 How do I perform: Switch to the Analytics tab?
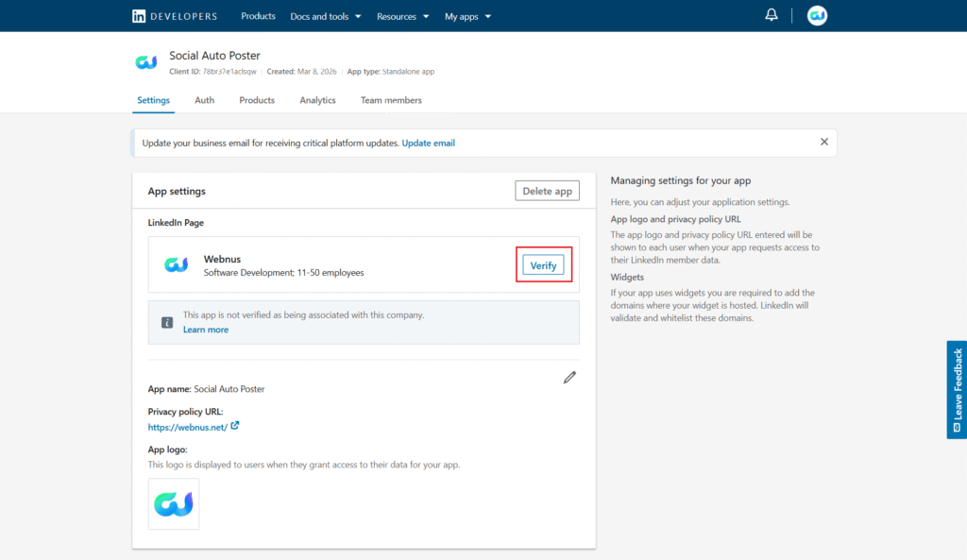point(317,100)
